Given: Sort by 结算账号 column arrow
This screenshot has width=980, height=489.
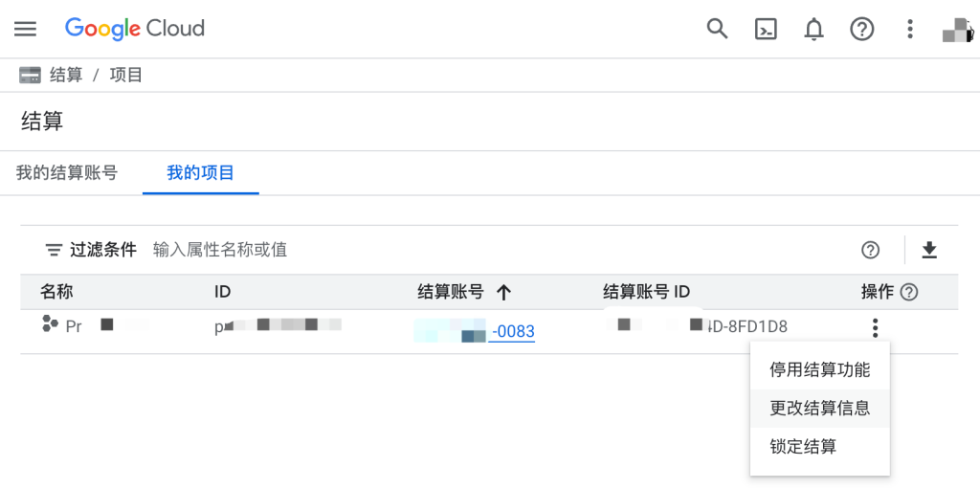Looking at the screenshot, I should coord(502,292).
